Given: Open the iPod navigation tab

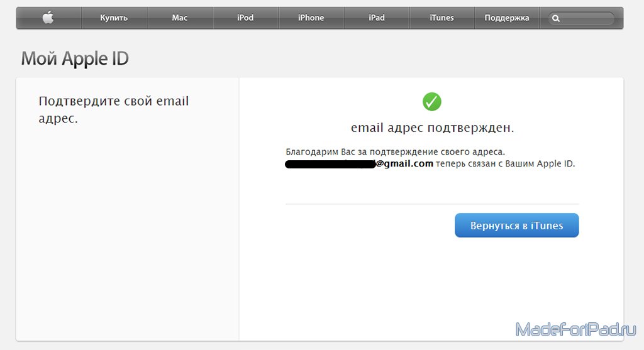Looking at the screenshot, I should tap(245, 18).
